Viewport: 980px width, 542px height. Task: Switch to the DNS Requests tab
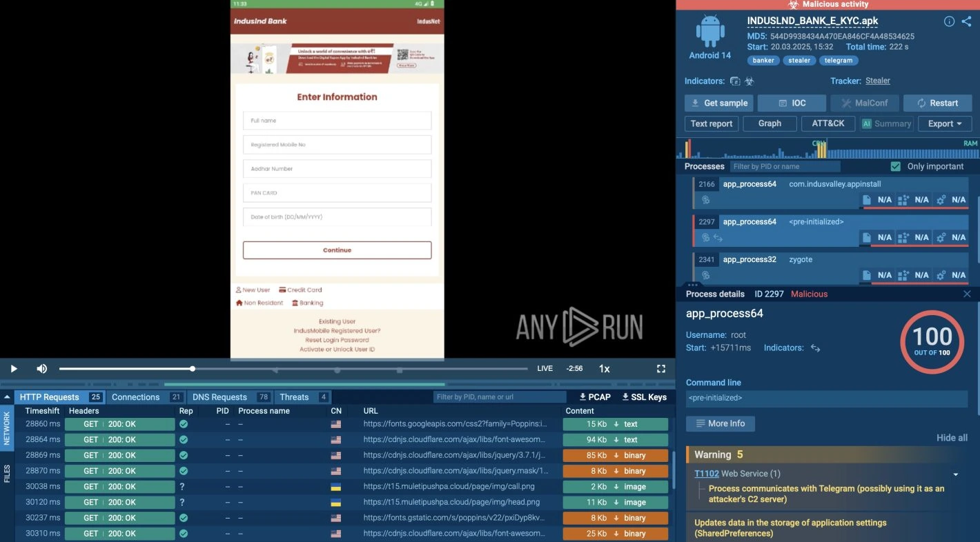pos(219,397)
